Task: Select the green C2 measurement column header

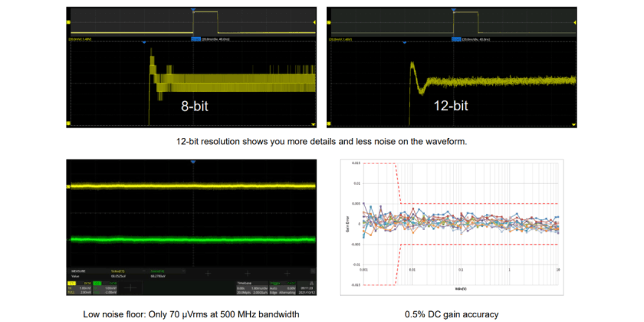Action: 157,269
